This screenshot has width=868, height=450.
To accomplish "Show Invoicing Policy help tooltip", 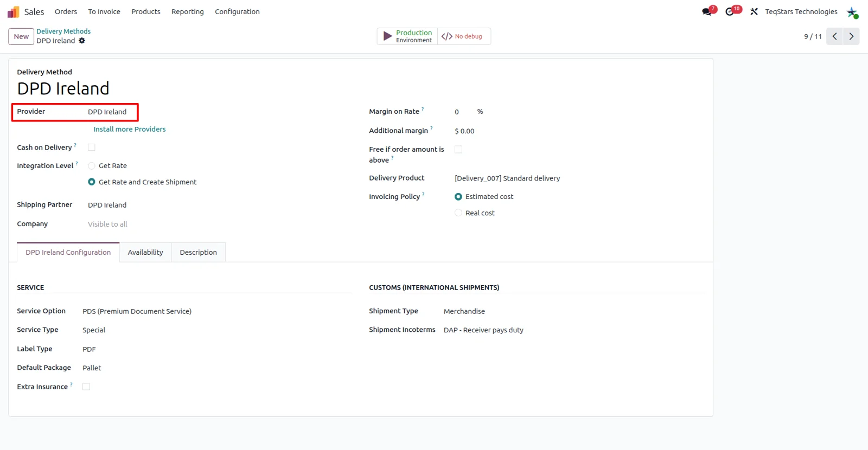I will click(x=423, y=194).
